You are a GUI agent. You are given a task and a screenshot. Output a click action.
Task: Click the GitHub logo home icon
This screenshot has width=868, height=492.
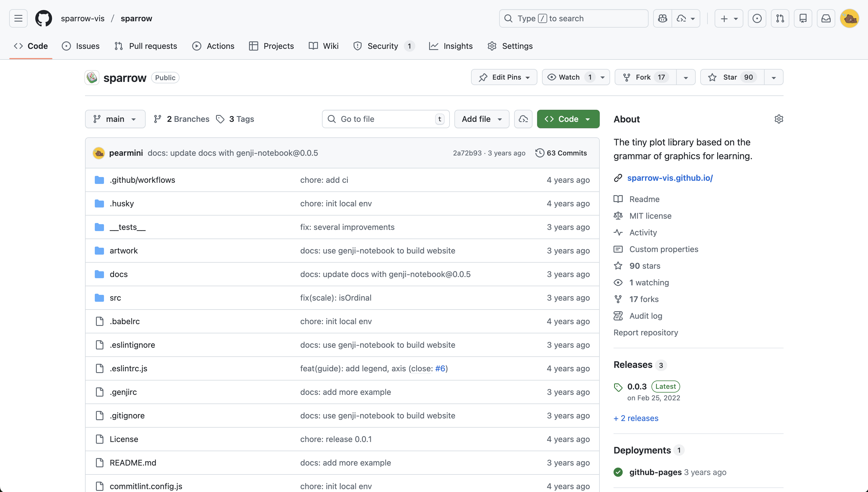click(x=44, y=18)
